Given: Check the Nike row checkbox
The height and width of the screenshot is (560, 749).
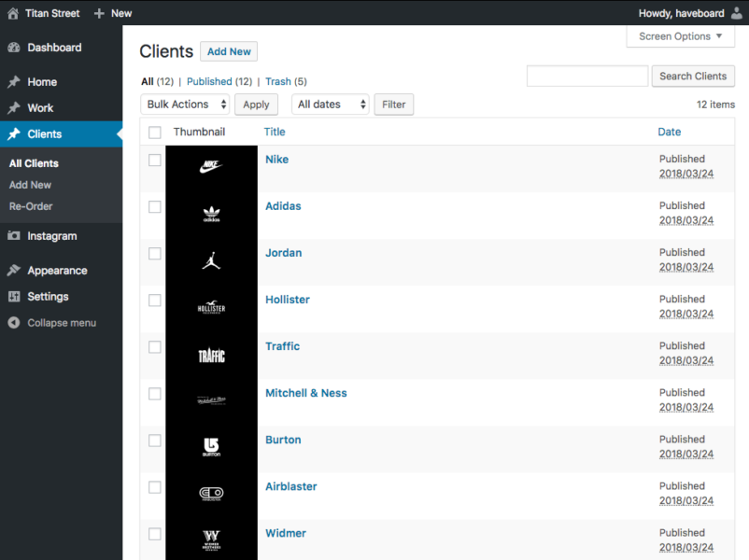Looking at the screenshot, I should point(155,160).
